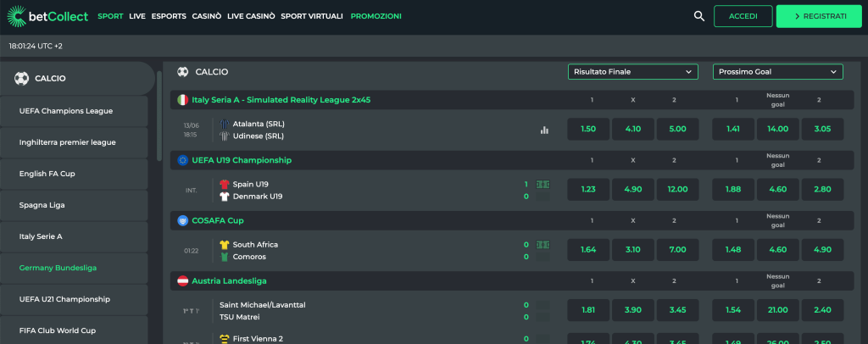The width and height of the screenshot is (868, 344).
Task: Open the Live Casinò section
Action: tap(251, 16)
